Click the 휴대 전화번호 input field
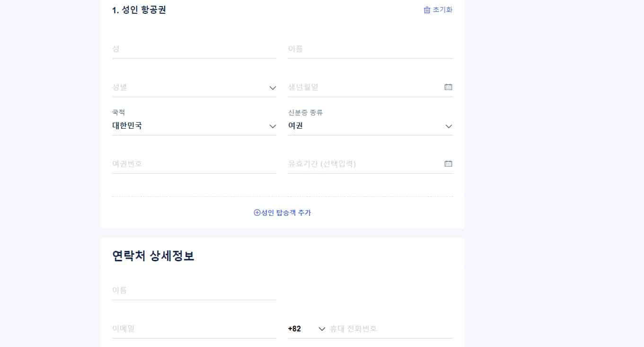Image resolution: width=644 pixels, height=347 pixels. coord(391,329)
